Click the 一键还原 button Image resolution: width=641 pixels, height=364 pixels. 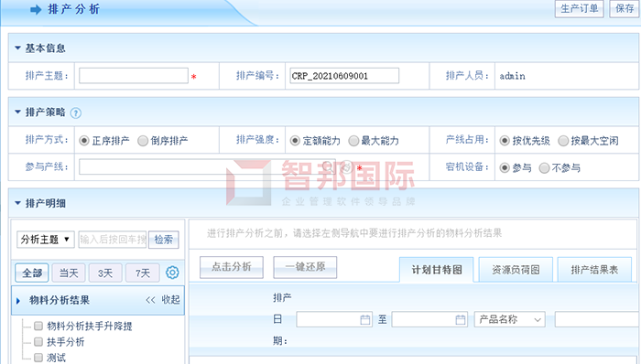[305, 267]
